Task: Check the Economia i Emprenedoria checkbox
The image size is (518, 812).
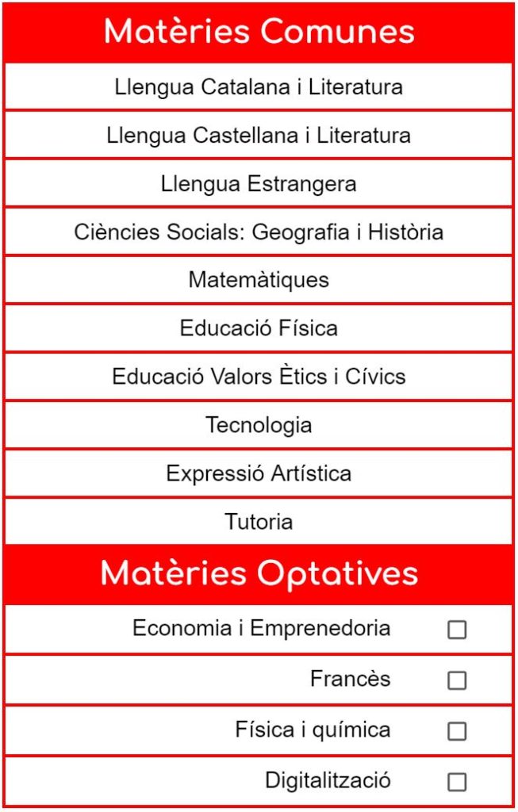Action: pos(457,630)
